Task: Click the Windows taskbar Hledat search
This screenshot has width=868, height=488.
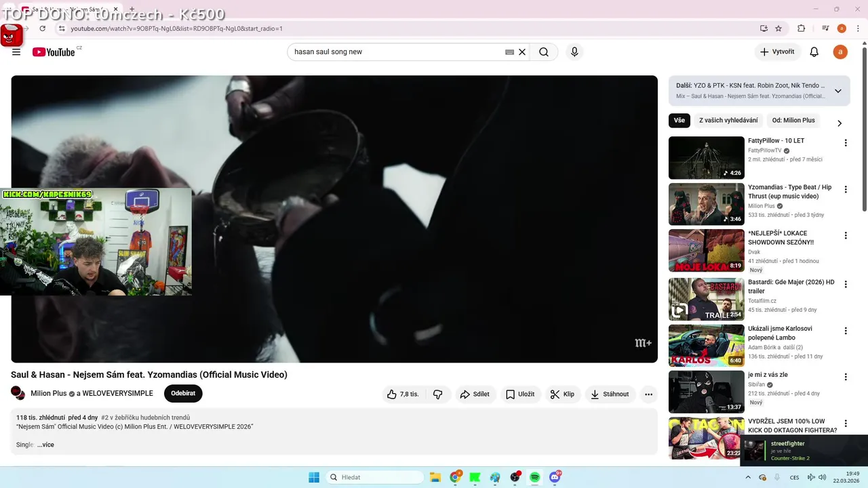Action: click(x=375, y=477)
